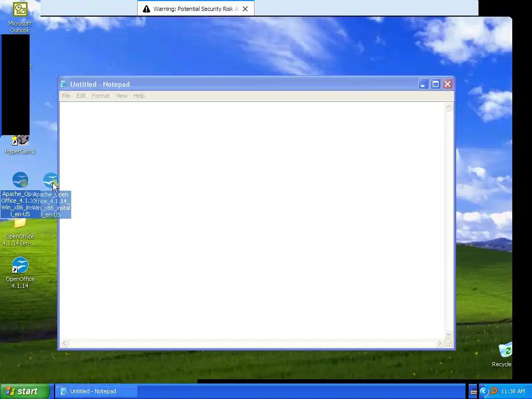Image resolution: width=532 pixels, height=399 pixels.
Task: Close the Potential Security Risk browser tab
Action: pos(245,9)
